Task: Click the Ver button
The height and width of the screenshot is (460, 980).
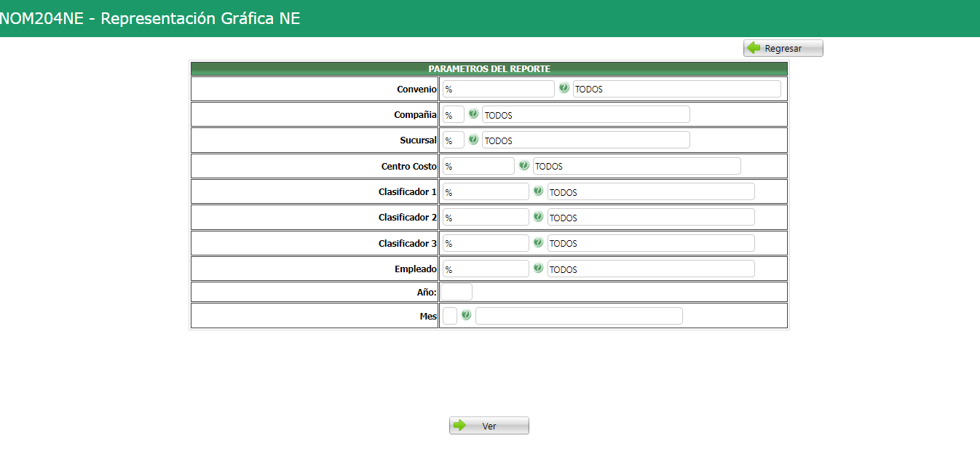Action: click(489, 426)
